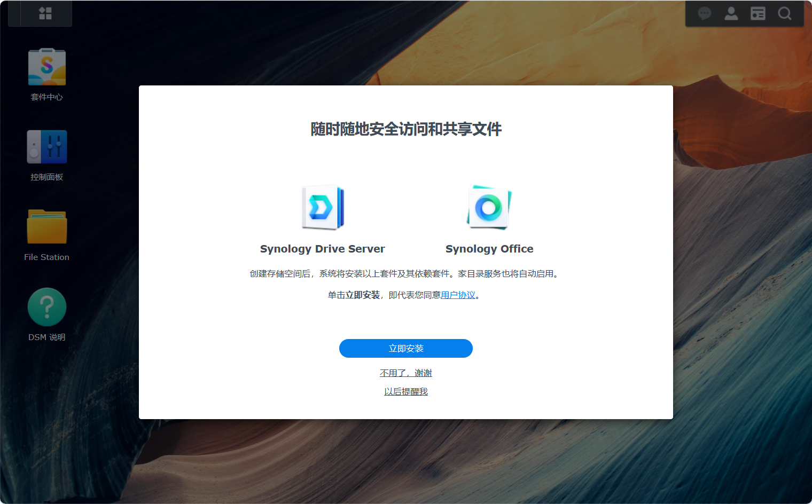Decline with the 不用了，谢谢 link
The height and width of the screenshot is (504, 812).
coord(406,373)
